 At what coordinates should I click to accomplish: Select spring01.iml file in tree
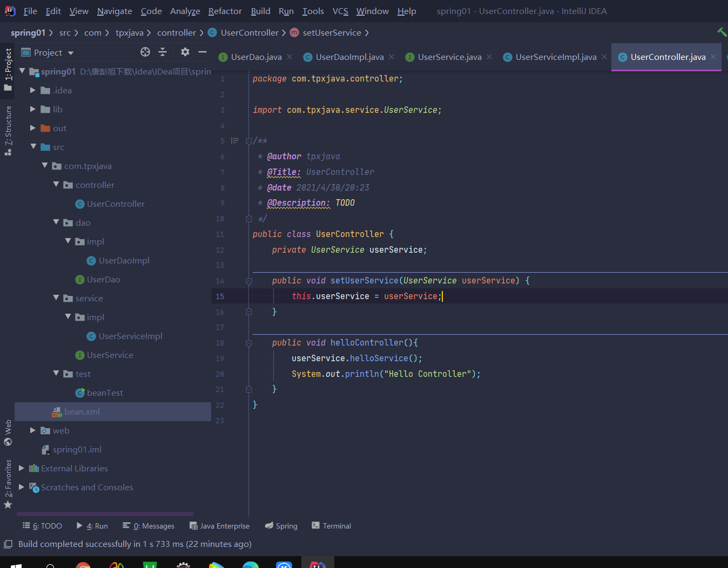pyautogui.click(x=72, y=449)
